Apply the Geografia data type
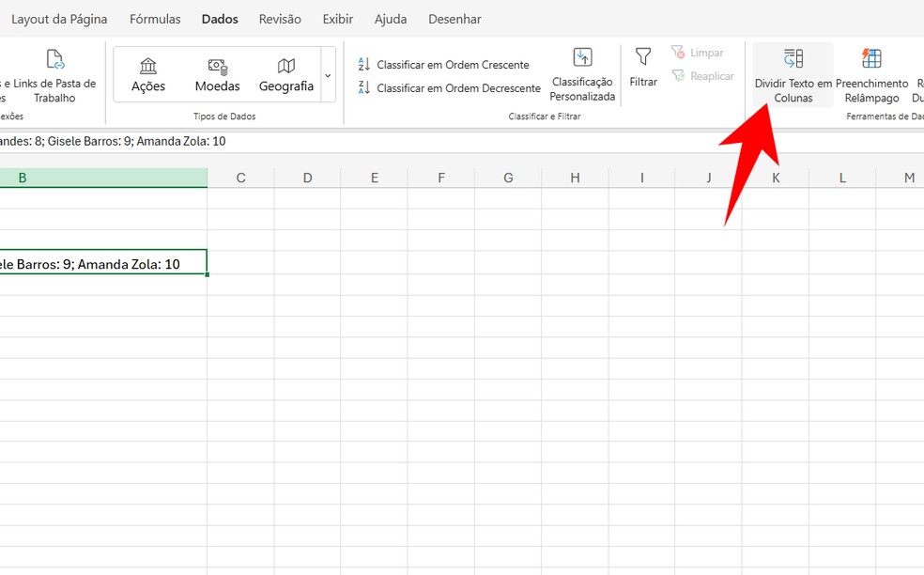924x575 pixels. point(285,74)
